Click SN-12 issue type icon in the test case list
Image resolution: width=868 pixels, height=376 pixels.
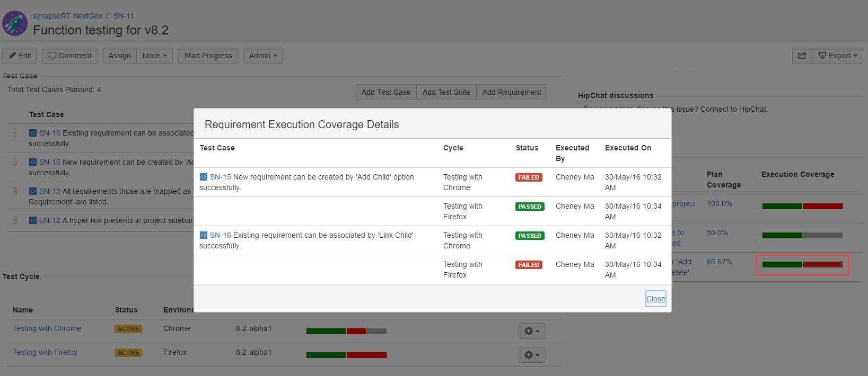coord(33,220)
